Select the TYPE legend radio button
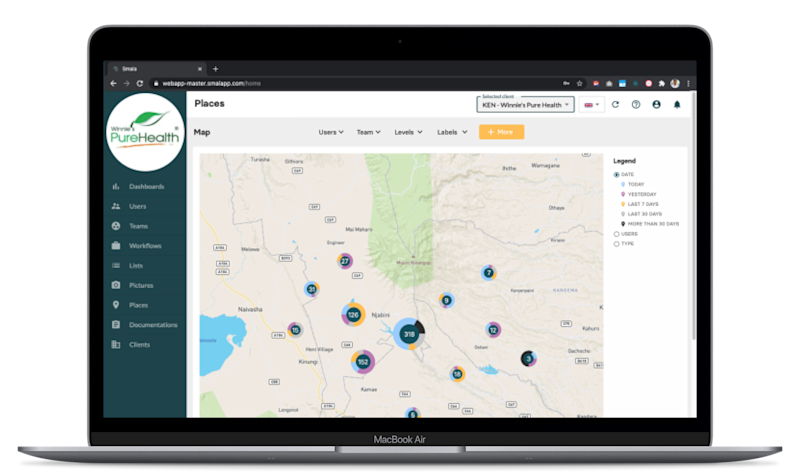Viewport: 800px width, 476px height. (x=616, y=244)
